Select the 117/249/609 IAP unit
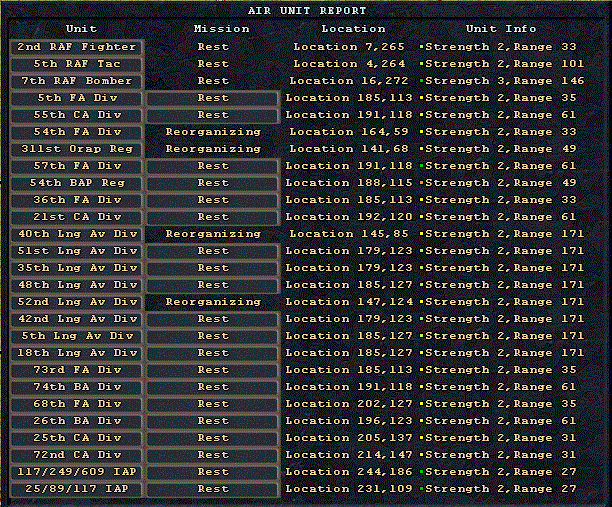 click(x=77, y=472)
